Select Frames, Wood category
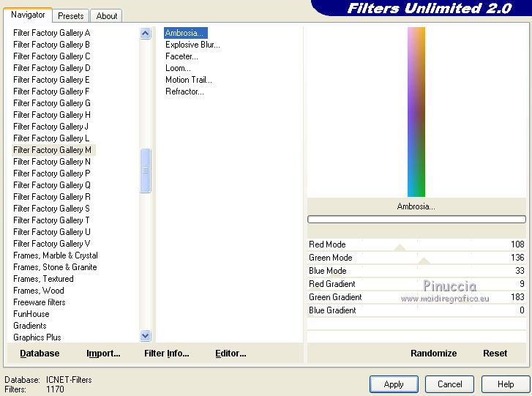 pos(39,291)
